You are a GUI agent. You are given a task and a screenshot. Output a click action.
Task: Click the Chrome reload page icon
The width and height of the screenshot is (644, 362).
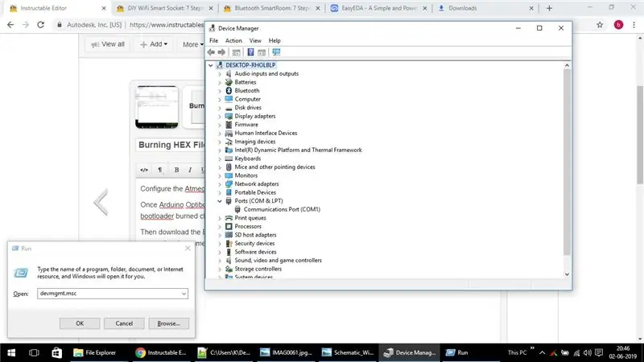41,25
